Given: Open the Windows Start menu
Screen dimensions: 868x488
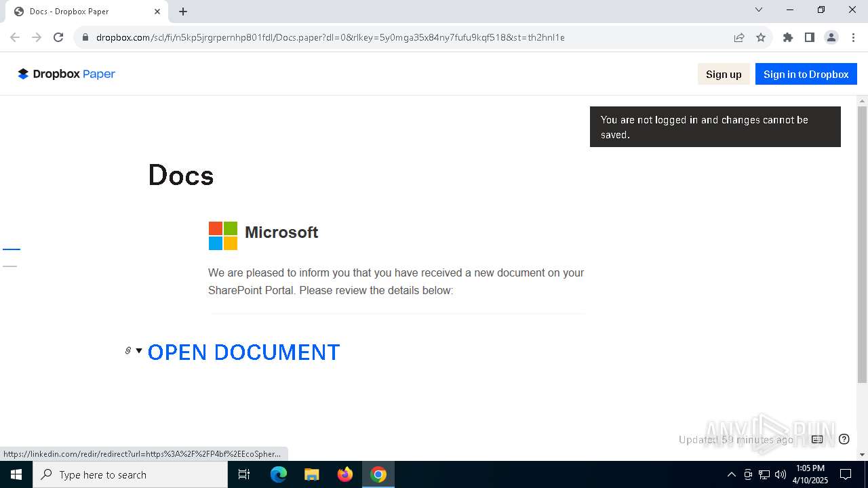Looking at the screenshot, I should pos(16,474).
